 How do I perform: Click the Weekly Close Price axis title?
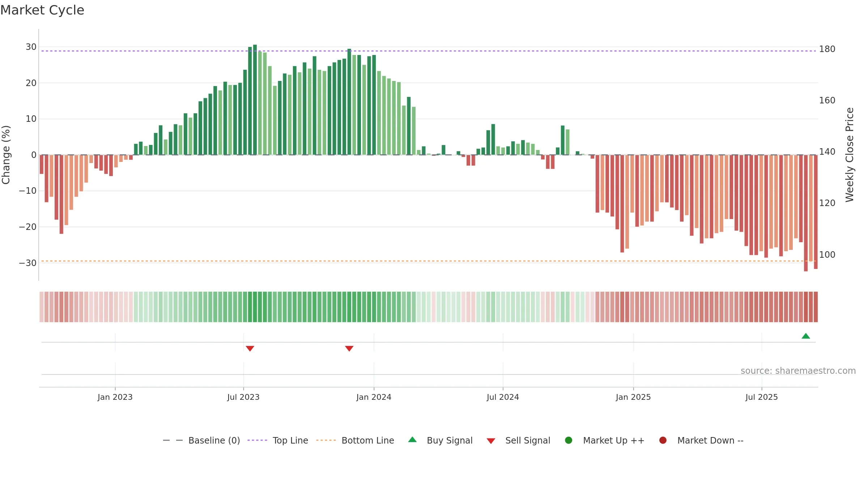click(x=850, y=155)
